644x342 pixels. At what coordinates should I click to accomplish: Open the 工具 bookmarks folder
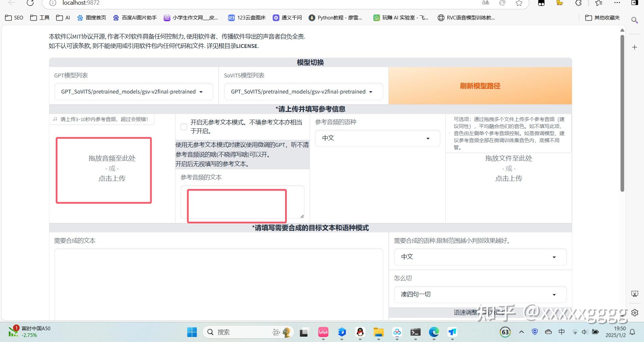[x=39, y=17]
